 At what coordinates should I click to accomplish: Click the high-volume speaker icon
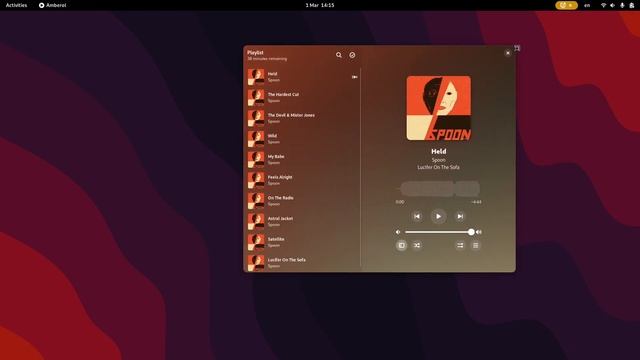[479, 232]
